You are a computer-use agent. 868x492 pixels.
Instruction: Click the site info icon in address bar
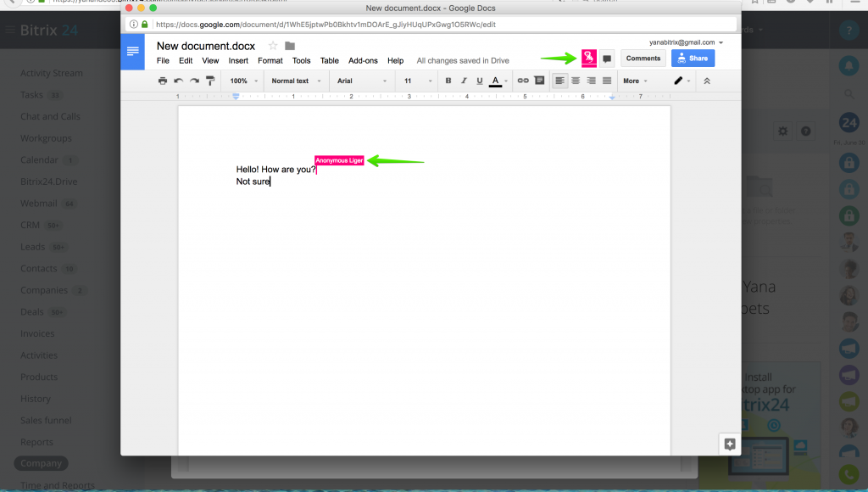[x=133, y=25]
